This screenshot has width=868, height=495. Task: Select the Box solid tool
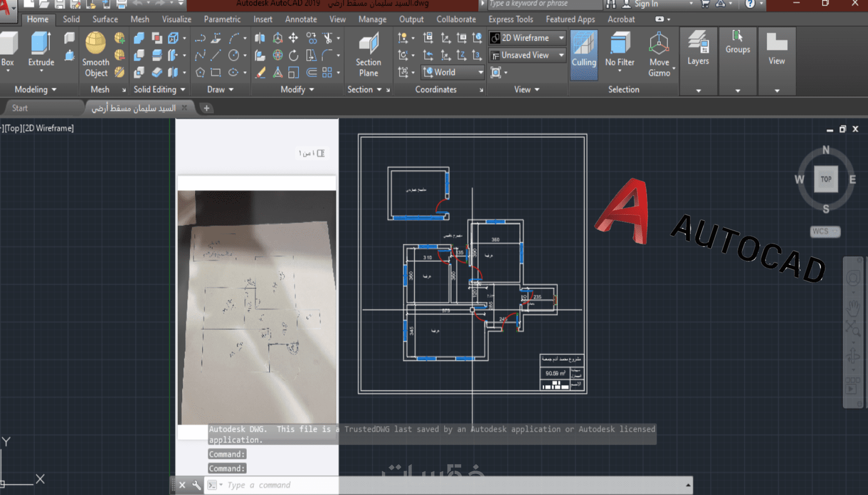8,50
